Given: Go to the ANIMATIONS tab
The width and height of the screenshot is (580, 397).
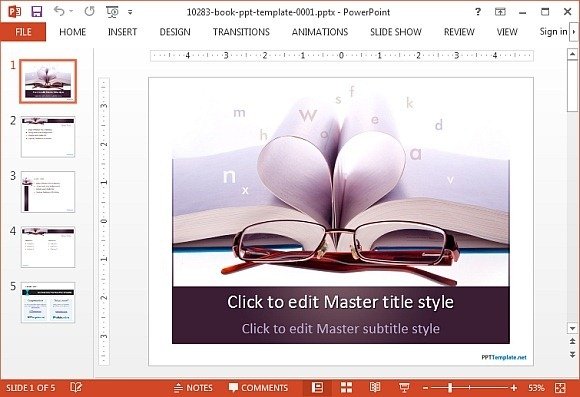Looking at the screenshot, I should click(x=320, y=32).
